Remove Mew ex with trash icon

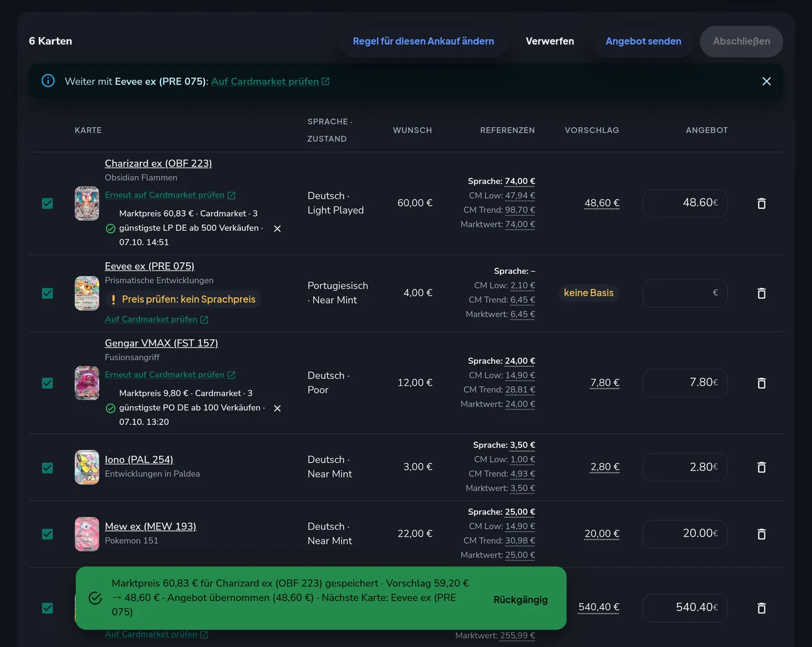762,534
